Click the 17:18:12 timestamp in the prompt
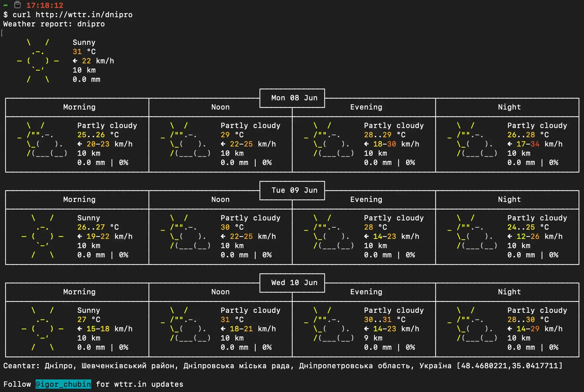The height and width of the screenshot is (392, 584). click(45, 5)
